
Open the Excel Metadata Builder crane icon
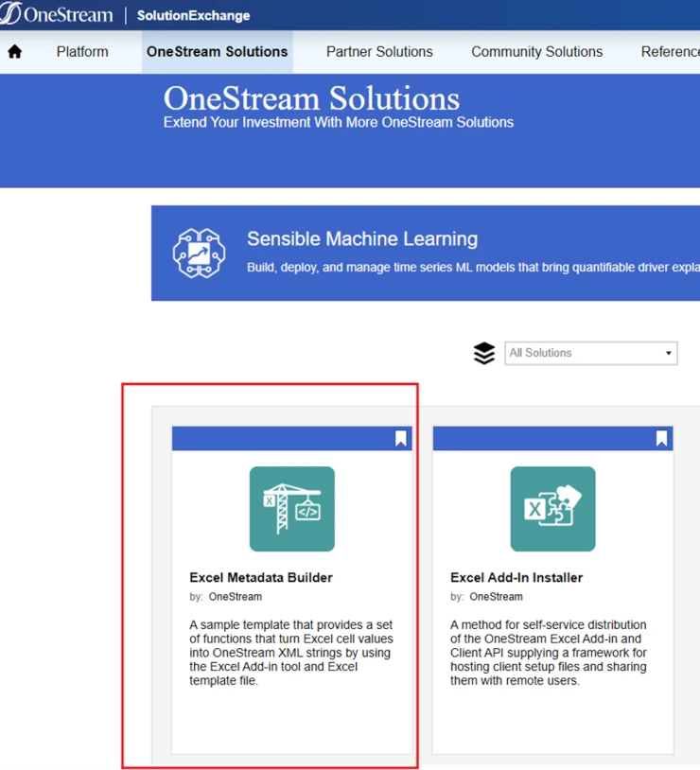click(291, 509)
